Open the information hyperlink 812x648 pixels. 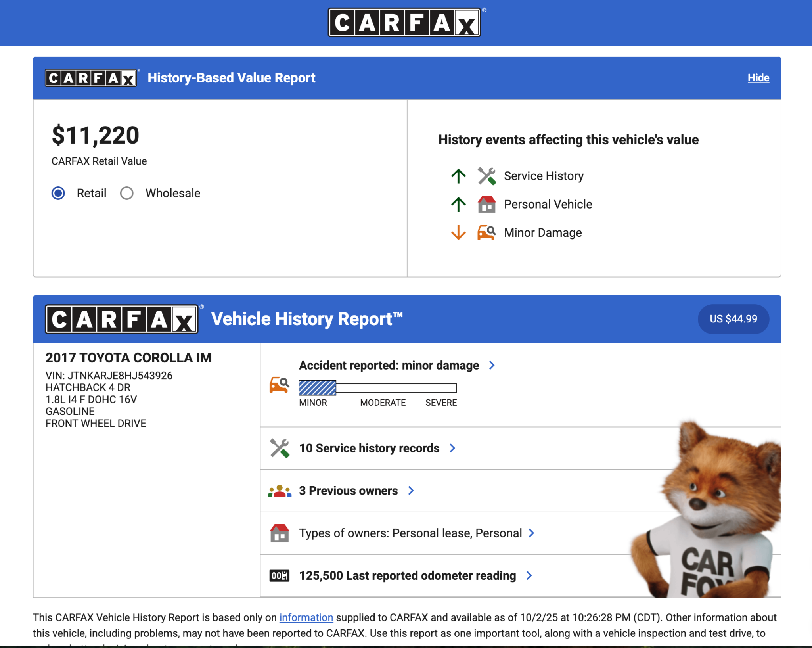pyautogui.click(x=306, y=617)
